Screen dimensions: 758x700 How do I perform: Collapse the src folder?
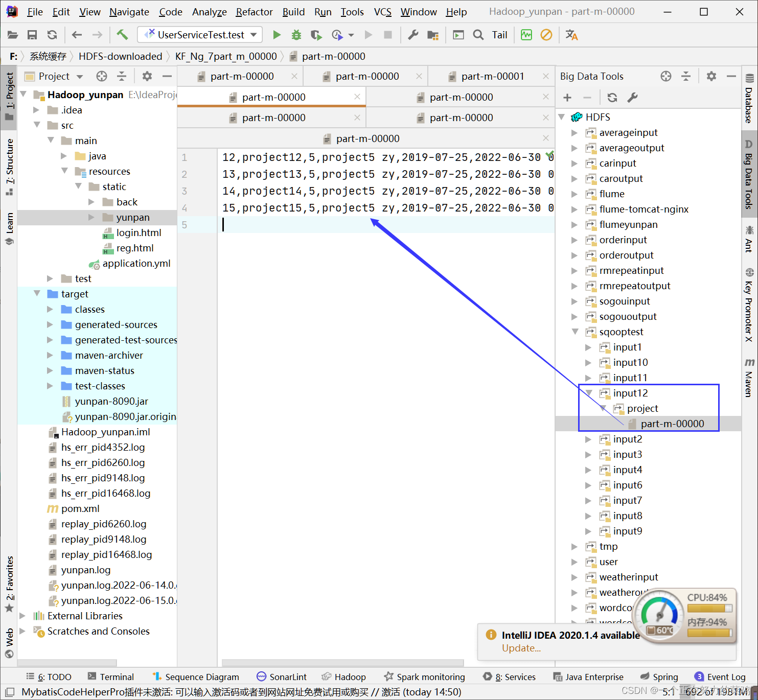(36, 125)
